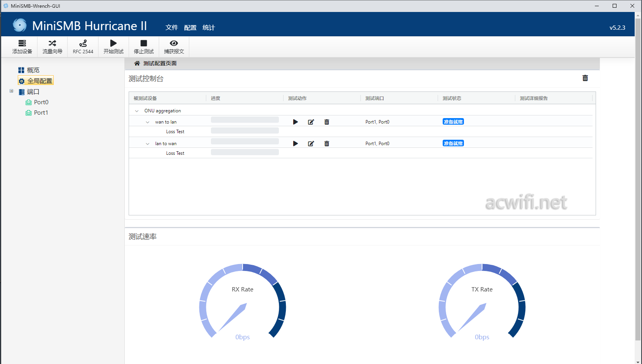Click the 准备就绪 status badge for lan to wan
The image size is (642, 364).
(453, 143)
